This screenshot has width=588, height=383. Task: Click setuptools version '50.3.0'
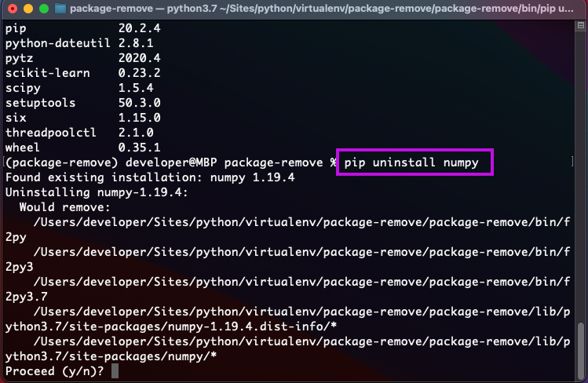point(139,103)
